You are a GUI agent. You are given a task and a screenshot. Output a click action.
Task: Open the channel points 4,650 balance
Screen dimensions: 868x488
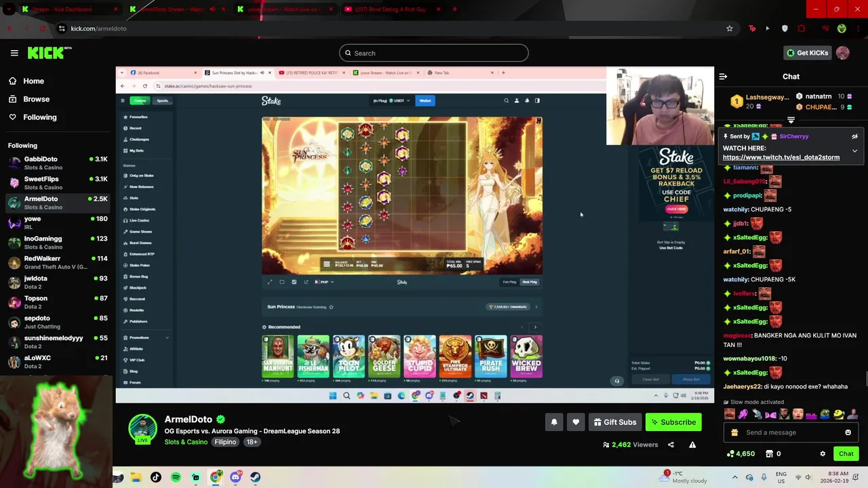[741, 453]
